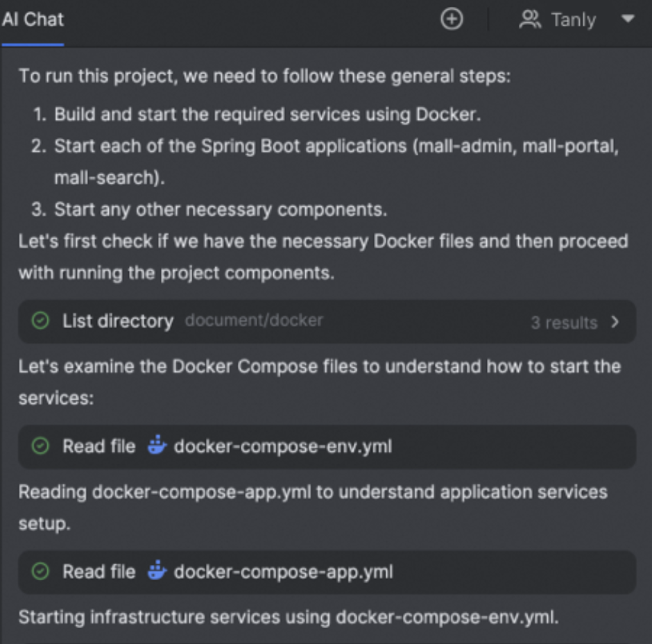Image resolution: width=652 pixels, height=644 pixels.
Task: Open the document/docker path
Action: coord(254,321)
